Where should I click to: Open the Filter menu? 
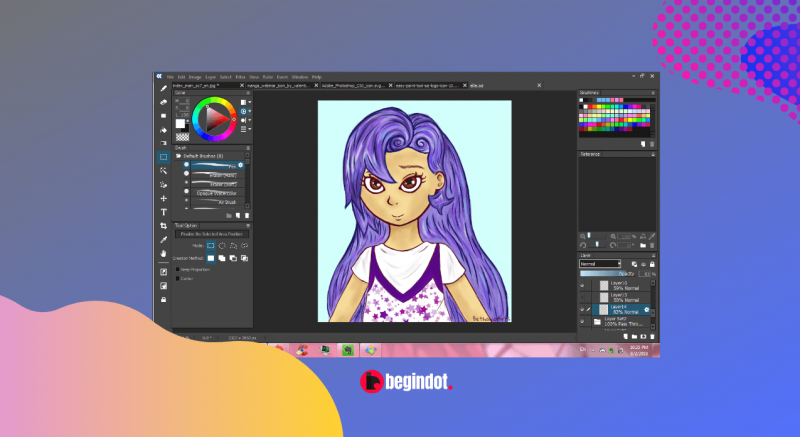pyautogui.click(x=240, y=77)
